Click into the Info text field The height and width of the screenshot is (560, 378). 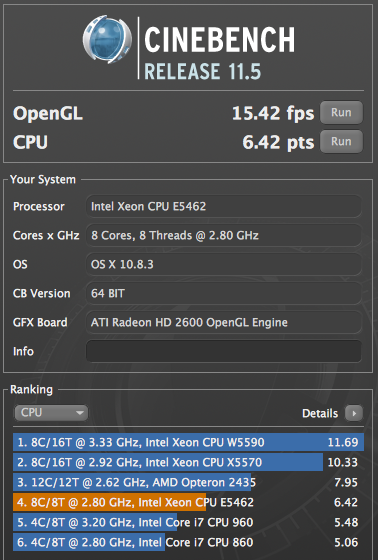click(x=224, y=351)
